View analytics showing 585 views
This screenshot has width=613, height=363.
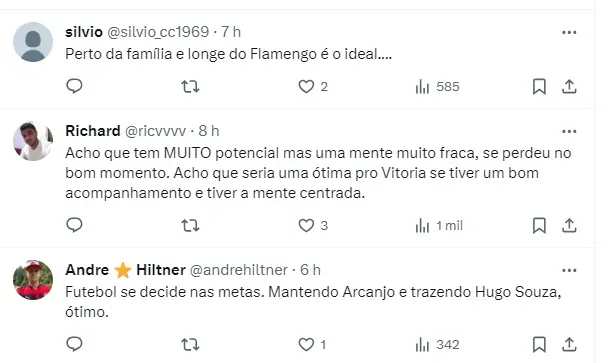437,86
